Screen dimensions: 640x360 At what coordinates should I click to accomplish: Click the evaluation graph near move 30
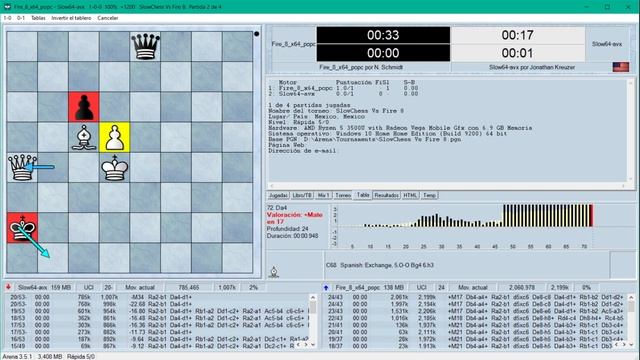[x=441, y=220]
